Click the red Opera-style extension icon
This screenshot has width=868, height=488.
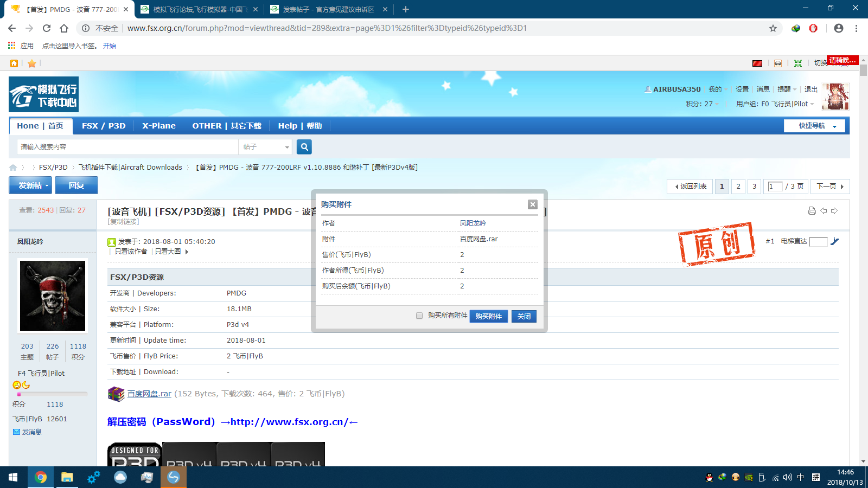pyautogui.click(x=813, y=28)
